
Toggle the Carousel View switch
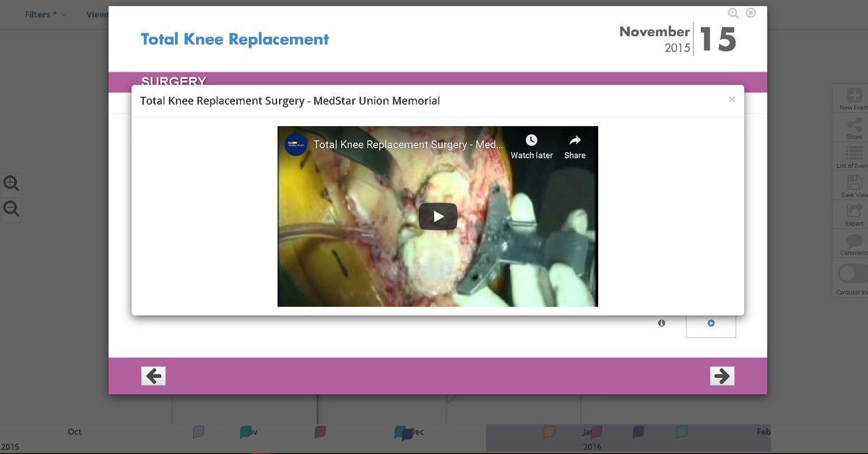(x=854, y=274)
